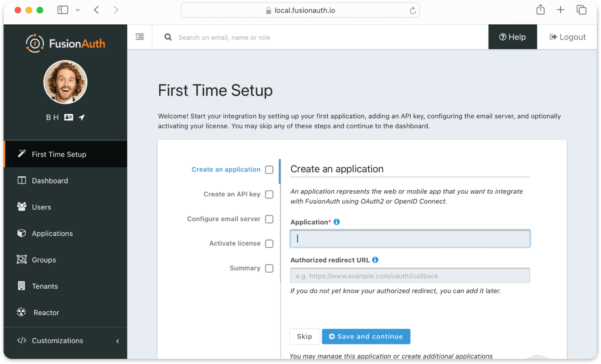Toggle the Configure email server checkbox
Screen dimensions: 601x364
pos(269,219)
